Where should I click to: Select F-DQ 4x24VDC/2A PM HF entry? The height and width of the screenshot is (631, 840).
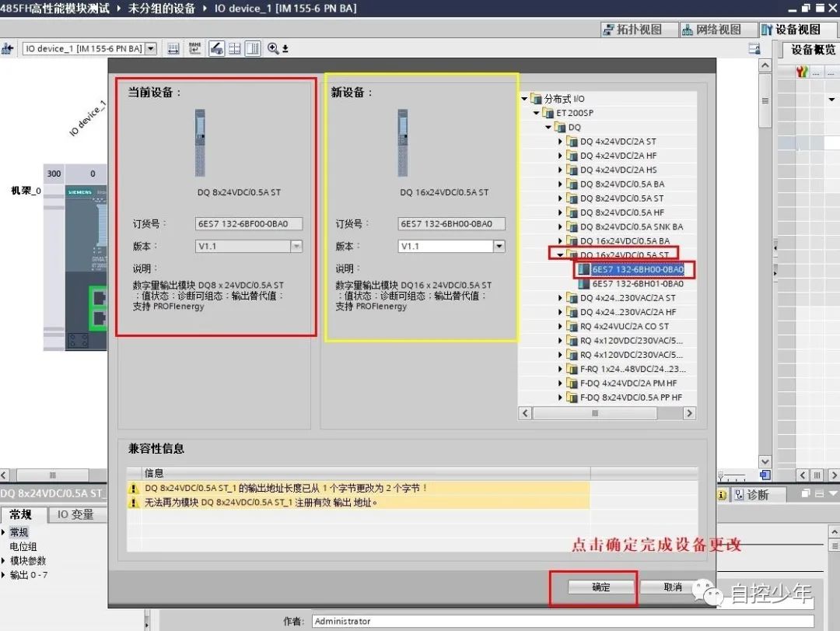[628, 384]
